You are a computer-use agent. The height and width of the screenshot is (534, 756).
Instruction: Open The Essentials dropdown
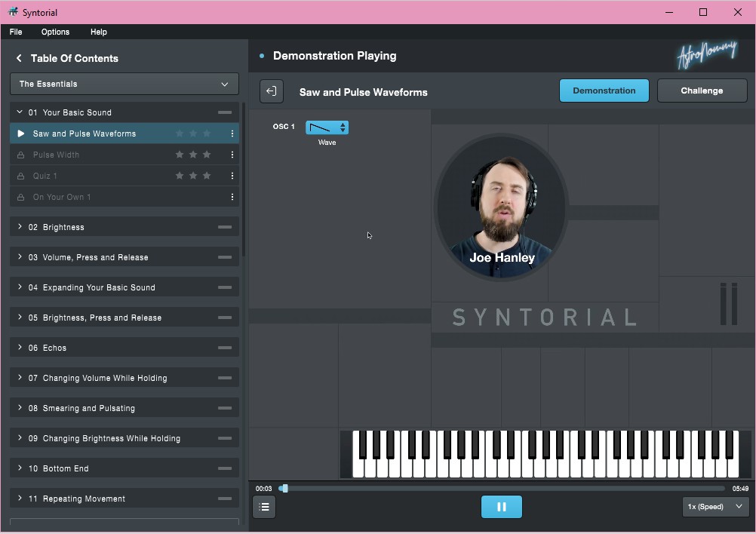[124, 84]
